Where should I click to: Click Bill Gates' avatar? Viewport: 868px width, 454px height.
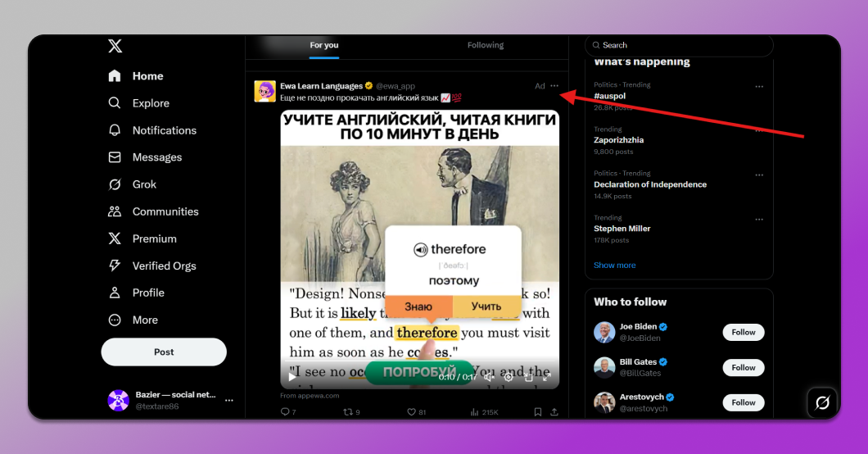(x=604, y=368)
